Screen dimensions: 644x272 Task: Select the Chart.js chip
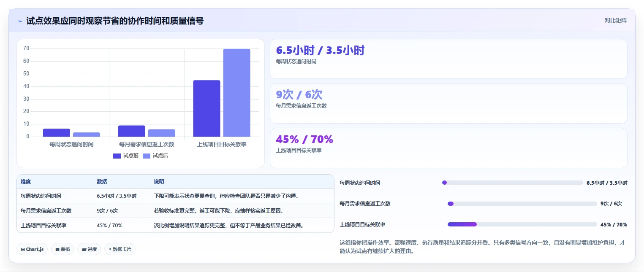tap(32, 249)
